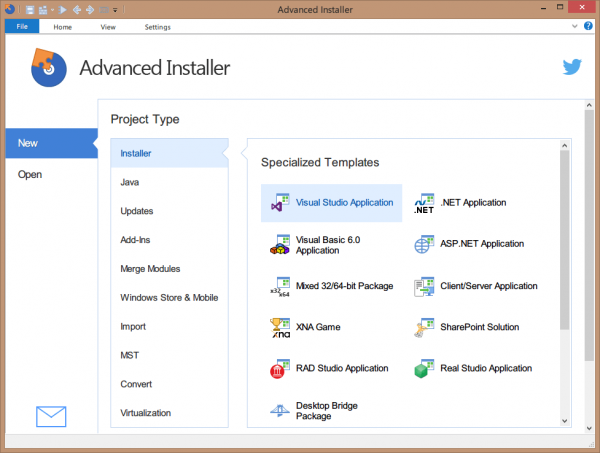This screenshot has height=453, width=600.
Task: Choose the Visual Studio Application label
Action: coord(344,202)
